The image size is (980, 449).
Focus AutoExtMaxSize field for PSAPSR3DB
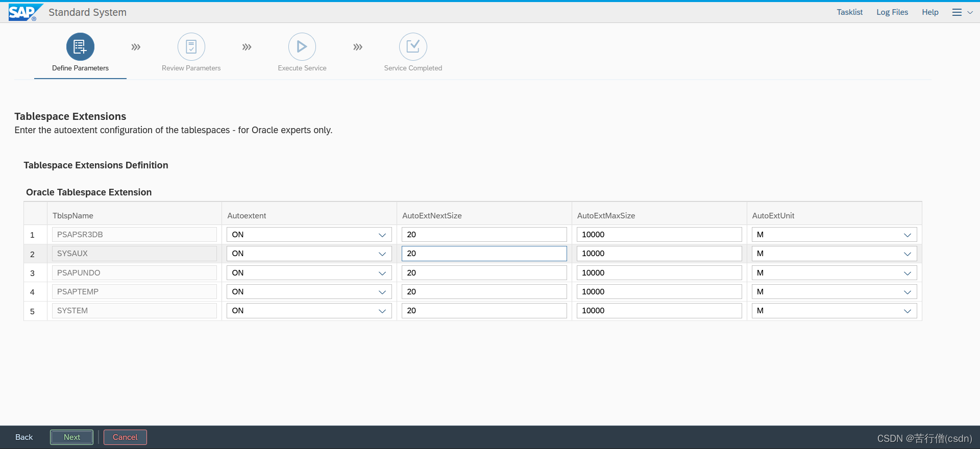pos(659,235)
